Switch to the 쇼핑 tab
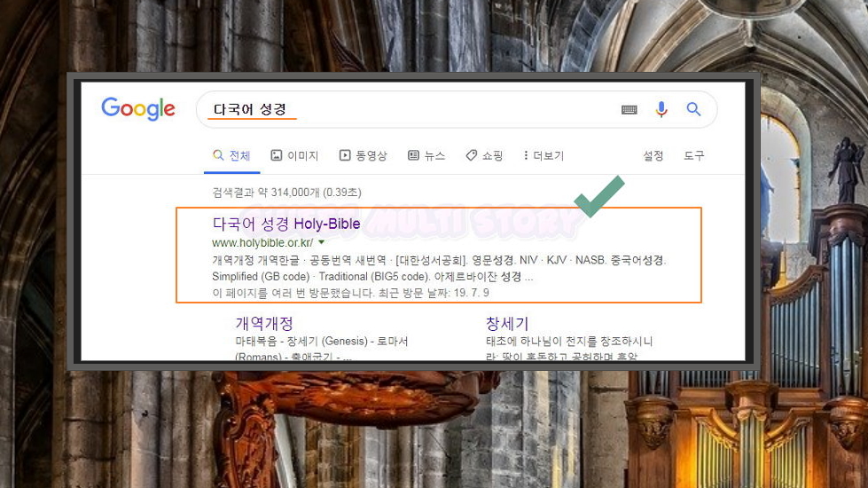868x488 pixels. [x=484, y=155]
